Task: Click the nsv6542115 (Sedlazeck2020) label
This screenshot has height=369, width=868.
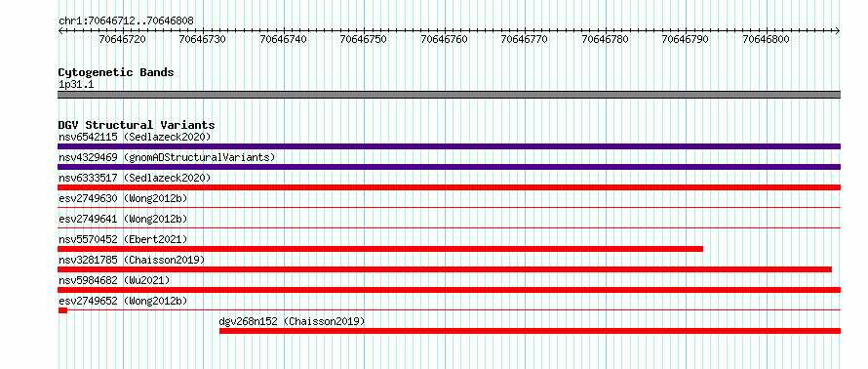Action: click(x=135, y=137)
